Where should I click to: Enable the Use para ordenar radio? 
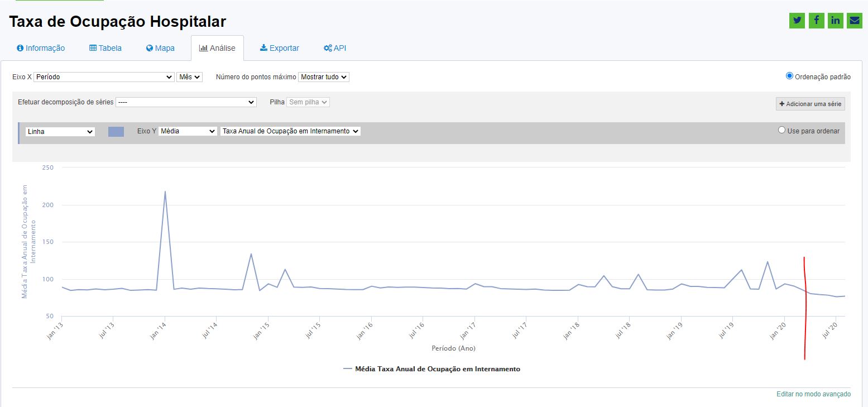pos(781,130)
